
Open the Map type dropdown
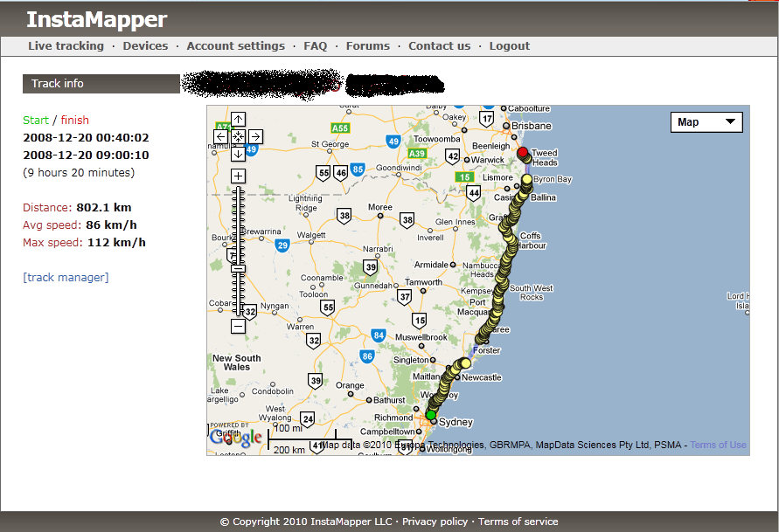(x=706, y=122)
